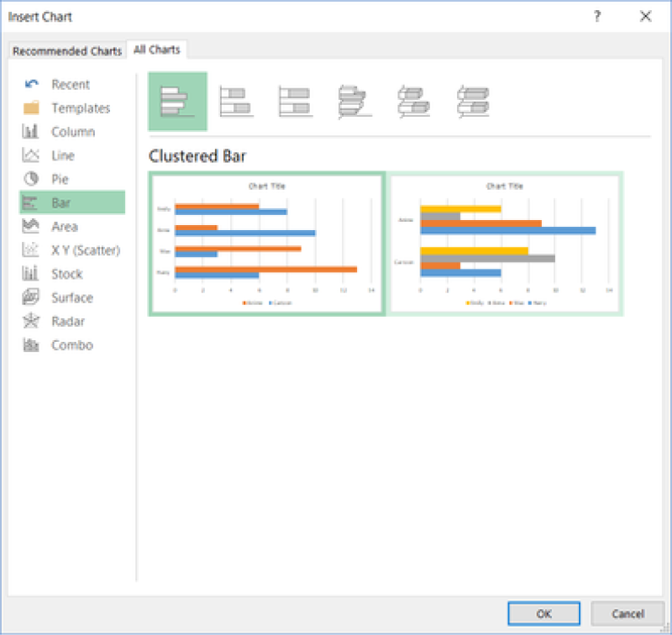Select the 100% Stacked Bar subtype icon
This screenshot has width=672, height=635.
tap(295, 102)
